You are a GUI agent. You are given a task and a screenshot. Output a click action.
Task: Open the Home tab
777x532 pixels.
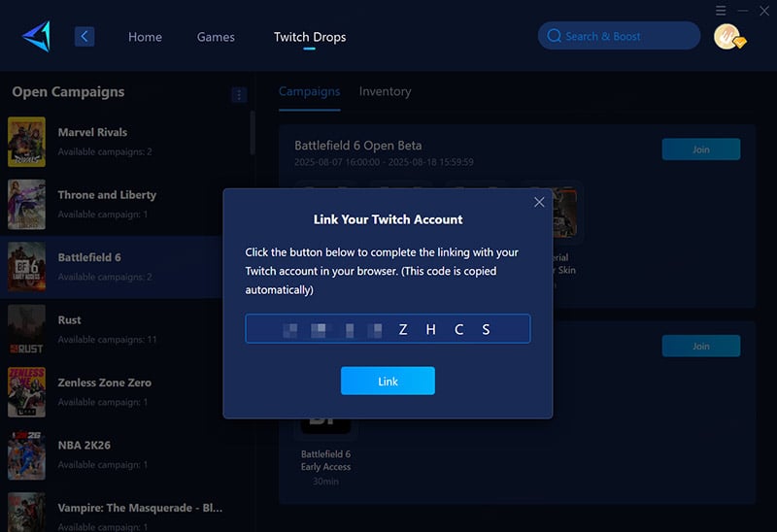point(145,37)
